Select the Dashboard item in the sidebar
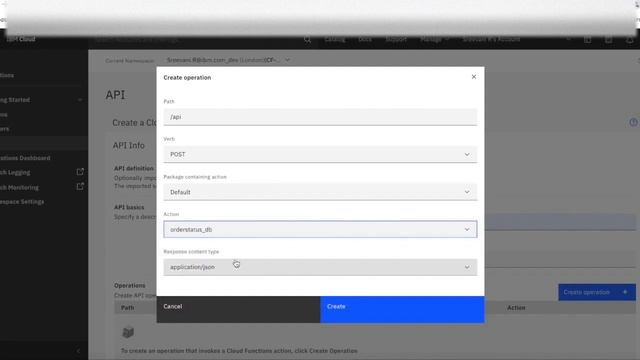640x360 pixels. [x=25, y=158]
